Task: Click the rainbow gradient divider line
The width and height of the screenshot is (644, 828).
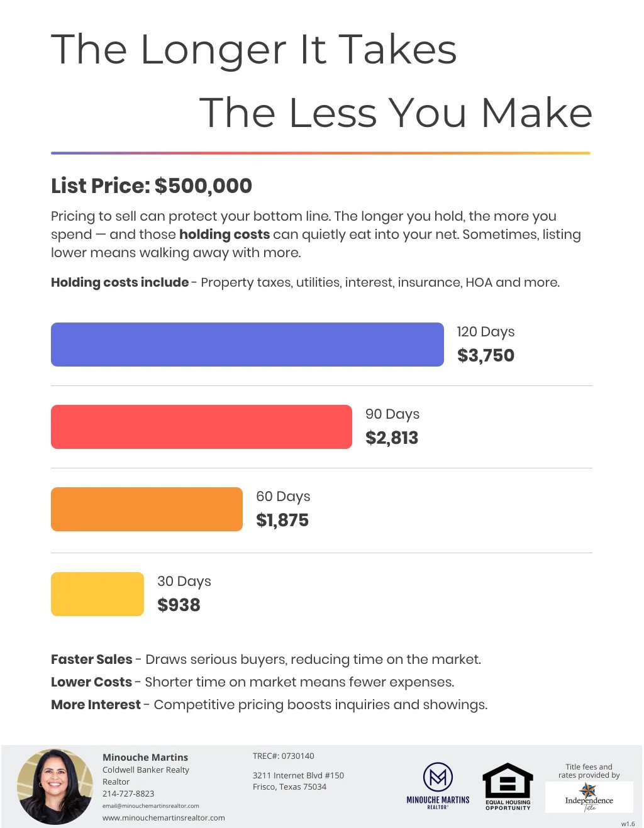Action: [x=321, y=153]
